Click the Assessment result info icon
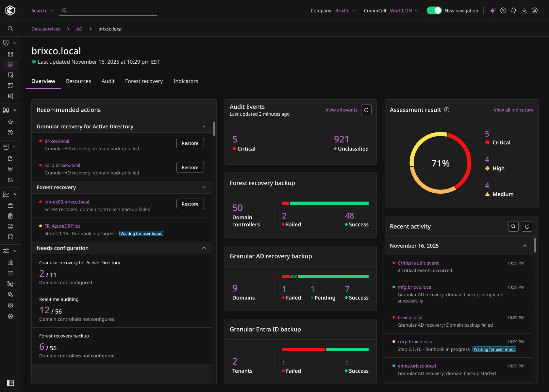The image size is (549, 392). (x=447, y=110)
